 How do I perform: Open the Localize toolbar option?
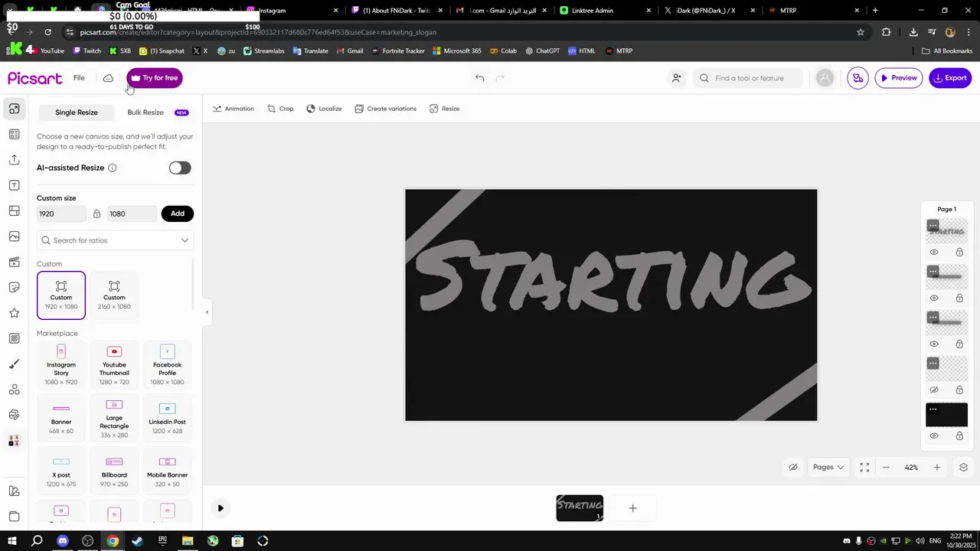click(324, 109)
